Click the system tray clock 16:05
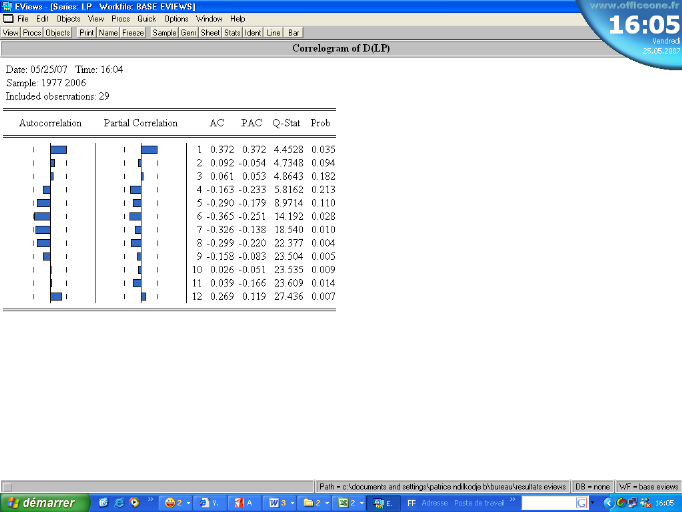 click(x=665, y=503)
